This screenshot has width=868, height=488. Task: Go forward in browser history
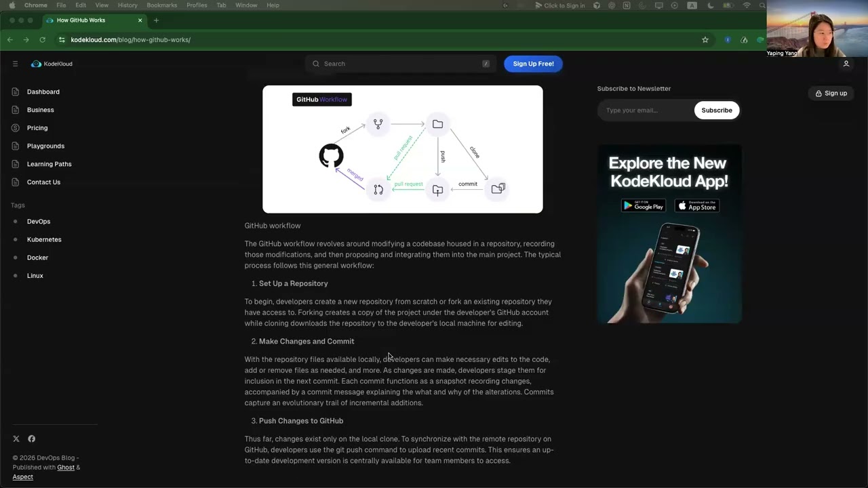pos(26,40)
